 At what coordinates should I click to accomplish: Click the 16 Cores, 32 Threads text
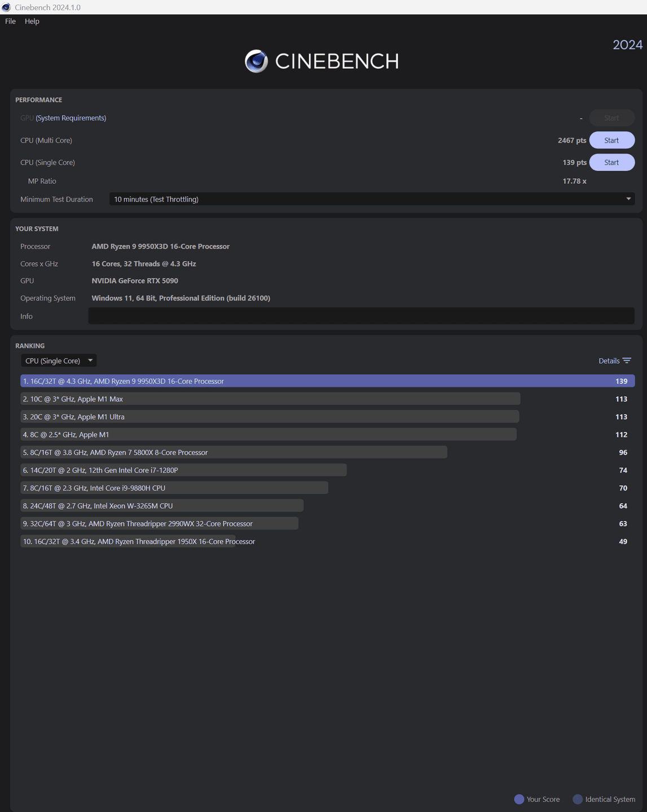pos(144,264)
